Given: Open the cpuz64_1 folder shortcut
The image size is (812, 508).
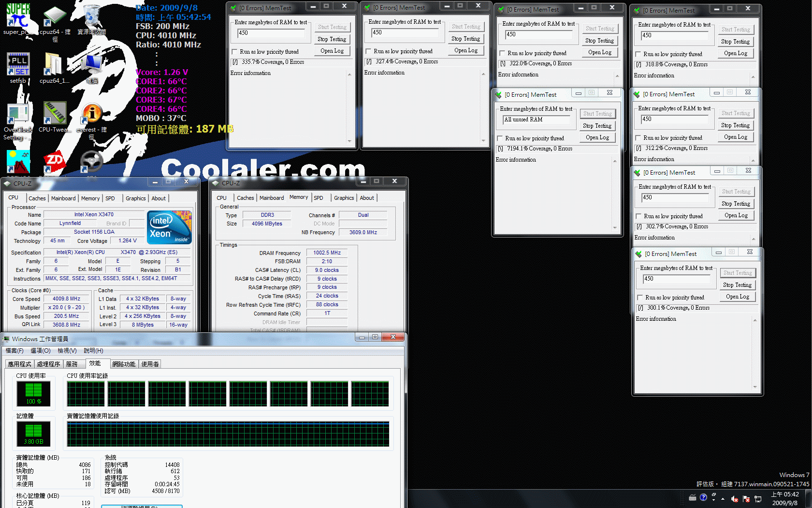Looking at the screenshot, I should [x=55, y=64].
